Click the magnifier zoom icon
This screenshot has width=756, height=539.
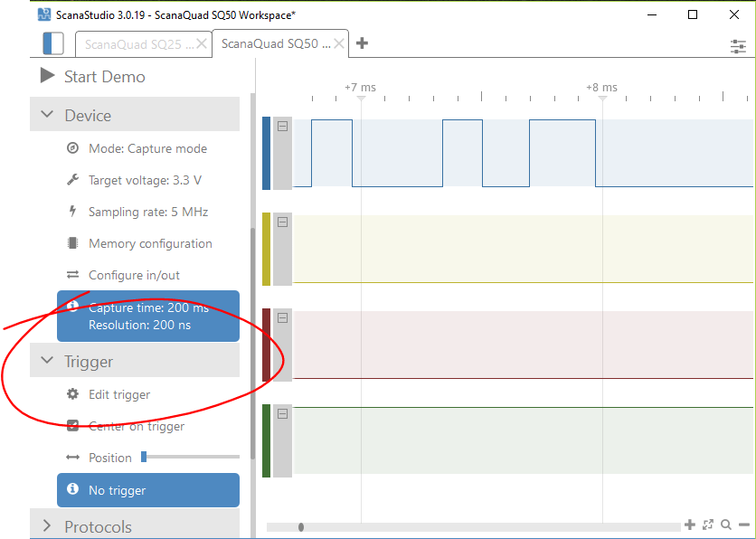[725, 525]
